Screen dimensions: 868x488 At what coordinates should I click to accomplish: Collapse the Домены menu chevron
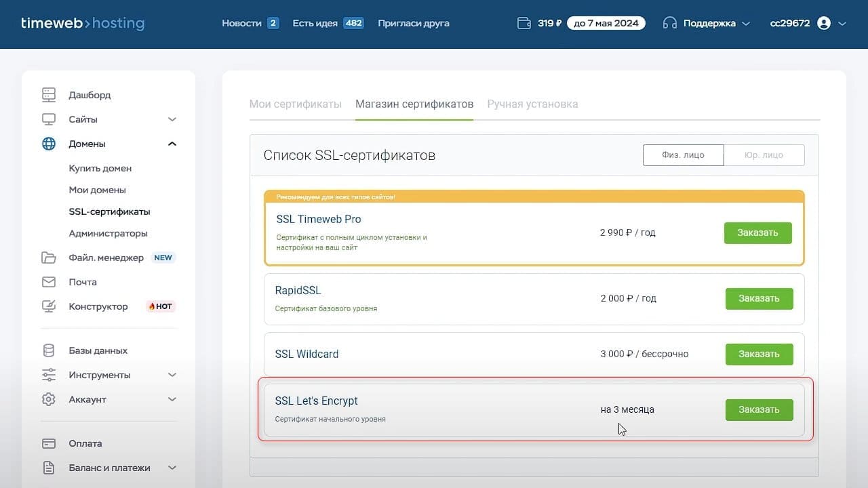pos(172,144)
